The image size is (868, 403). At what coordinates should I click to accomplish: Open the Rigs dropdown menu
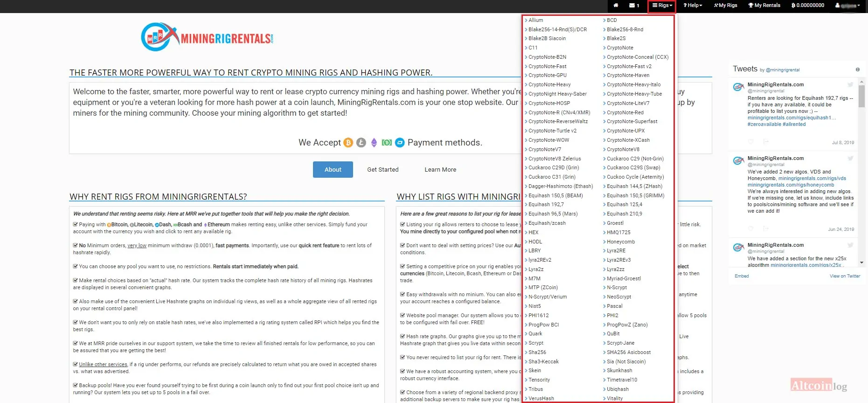pos(662,6)
